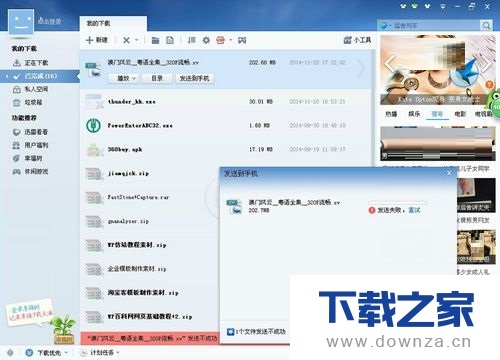Select the FastStone+Capture.rar file row
Viewport: 500px width, 360px height.
tap(150, 197)
